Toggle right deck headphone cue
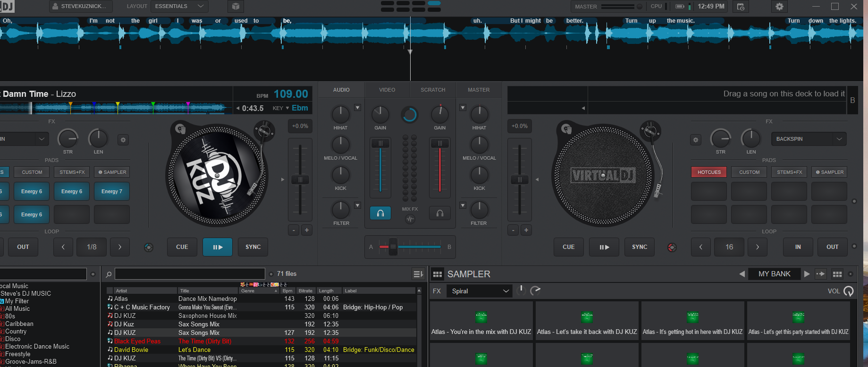This screenshot has width=868, height=367. (x=440, y=213)
